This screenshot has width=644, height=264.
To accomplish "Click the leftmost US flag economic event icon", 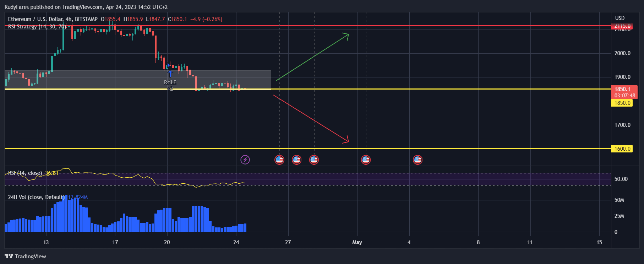I will pos(279,160).
